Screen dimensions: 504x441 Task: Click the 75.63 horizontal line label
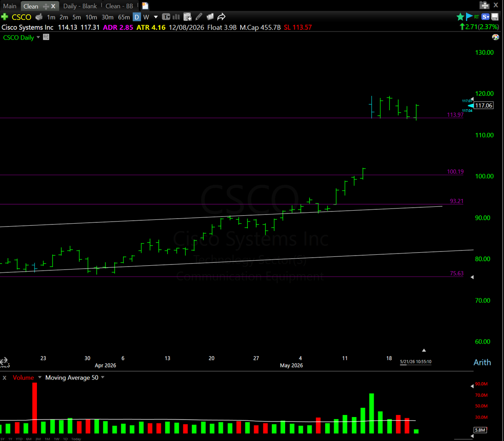click(x=457, y=273)
